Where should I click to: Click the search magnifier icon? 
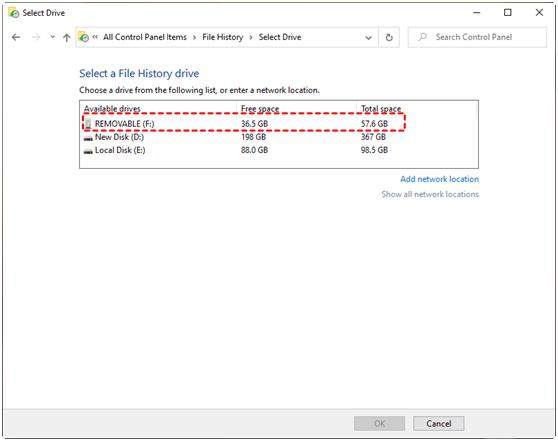point(422,37)
